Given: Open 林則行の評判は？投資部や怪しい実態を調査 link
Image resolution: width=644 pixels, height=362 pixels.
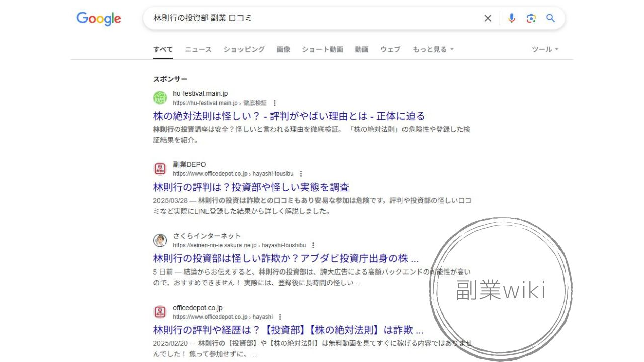Looking at the screenshot, I should [251, 187].
